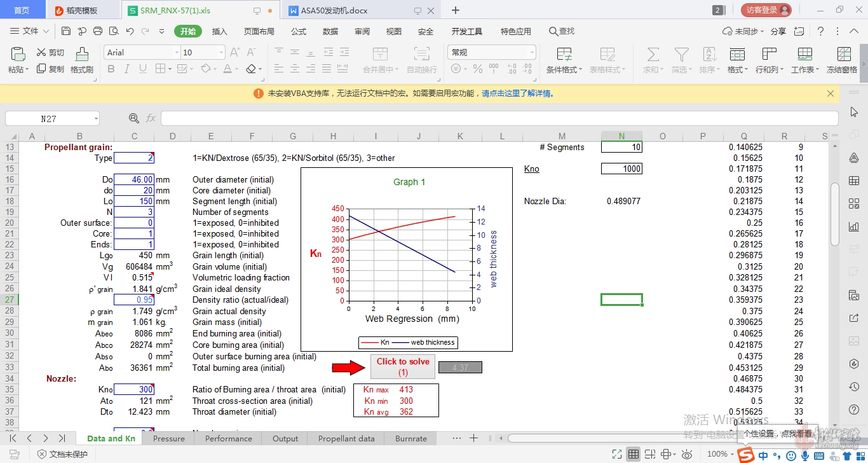The width and height of the screenshot is (868, 463).
Task: Click fullscreen view icon in status bar
Action: 616,454
